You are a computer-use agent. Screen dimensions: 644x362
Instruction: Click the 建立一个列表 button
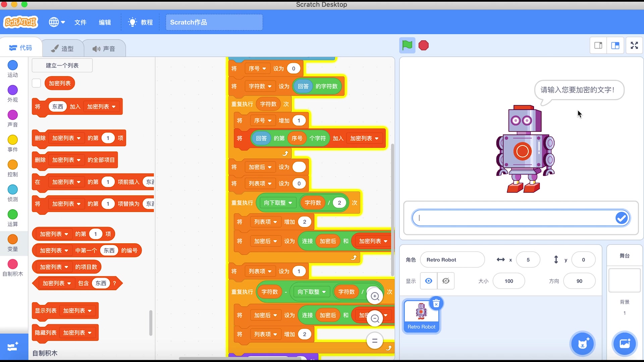tap(62, 65)
